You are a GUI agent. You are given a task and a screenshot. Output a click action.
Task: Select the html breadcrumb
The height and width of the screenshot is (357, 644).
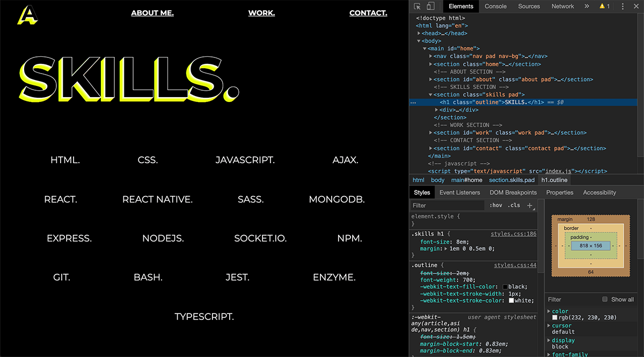(x=418, y=180)
